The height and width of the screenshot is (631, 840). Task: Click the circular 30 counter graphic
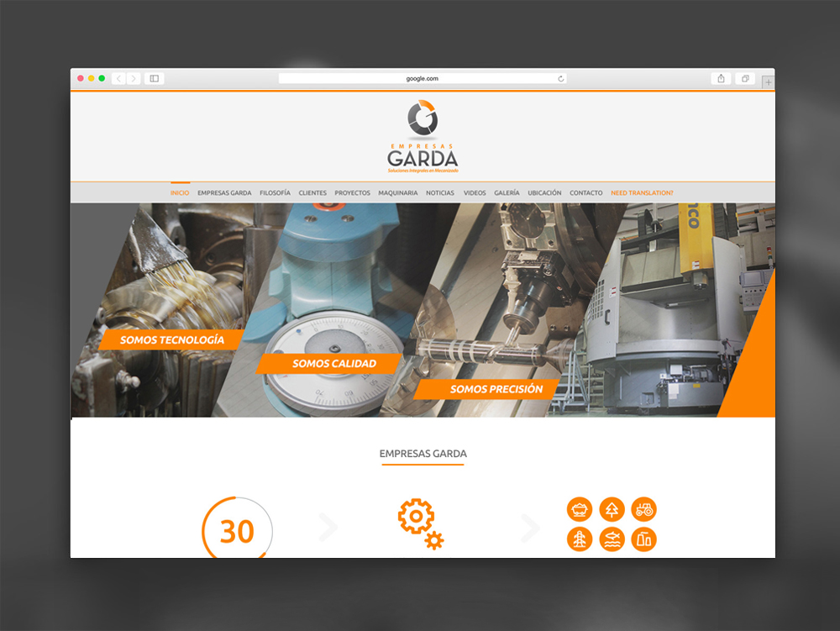click(238, 528)
